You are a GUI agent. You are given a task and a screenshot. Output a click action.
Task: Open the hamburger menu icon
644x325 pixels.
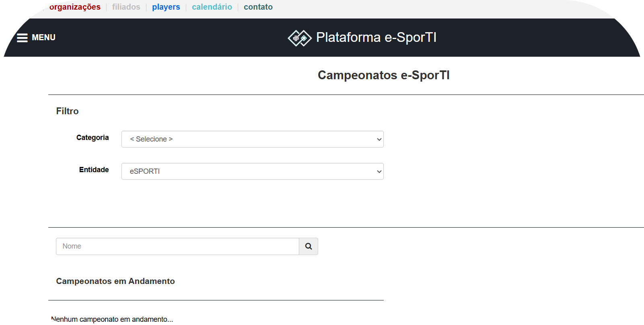click(x=22, y=38)
